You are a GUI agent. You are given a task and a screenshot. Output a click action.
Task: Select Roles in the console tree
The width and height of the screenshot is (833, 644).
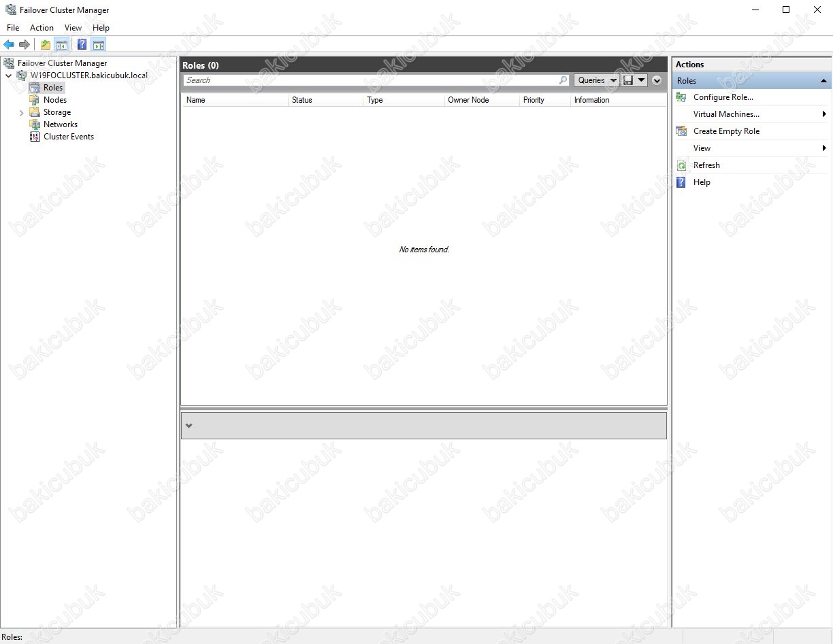point(53,88)
